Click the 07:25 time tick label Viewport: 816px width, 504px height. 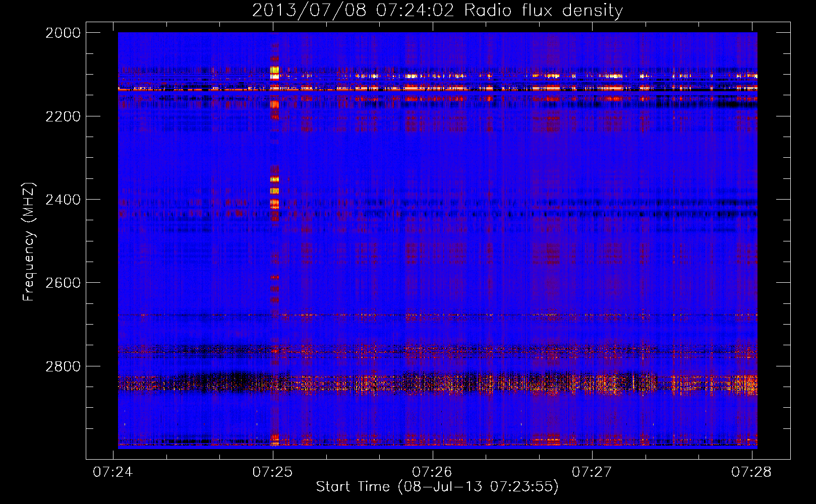(x=273, y=472)
